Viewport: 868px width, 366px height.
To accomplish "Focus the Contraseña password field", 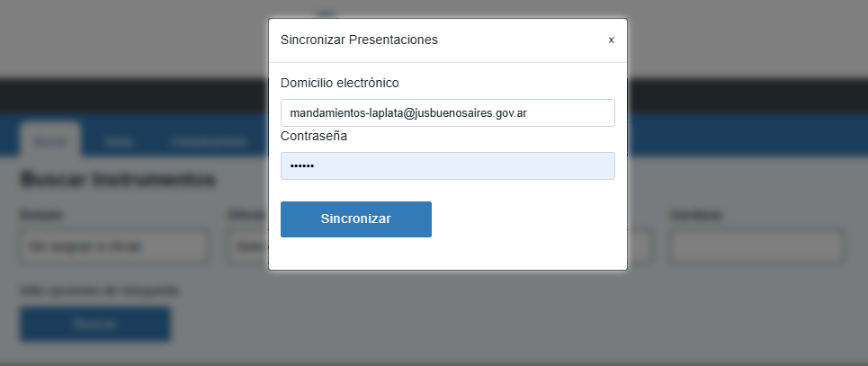I will coord(447,166).
